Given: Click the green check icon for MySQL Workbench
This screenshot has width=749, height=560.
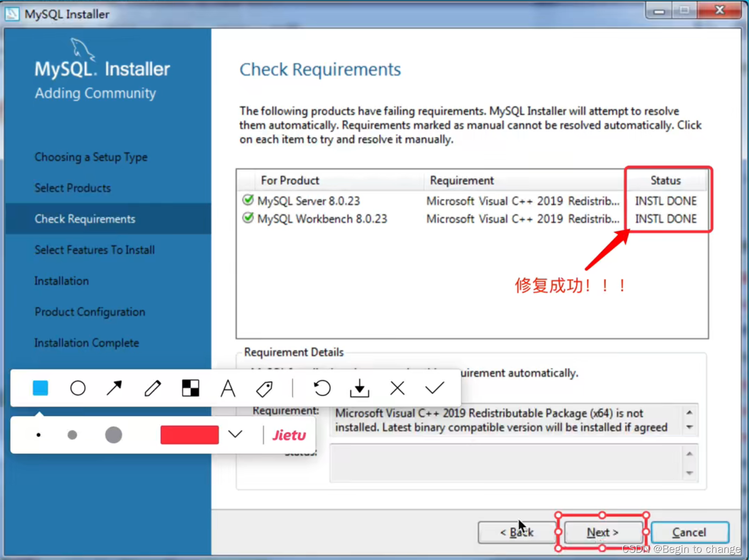Looking at the screenshot, I should point(248,218).
